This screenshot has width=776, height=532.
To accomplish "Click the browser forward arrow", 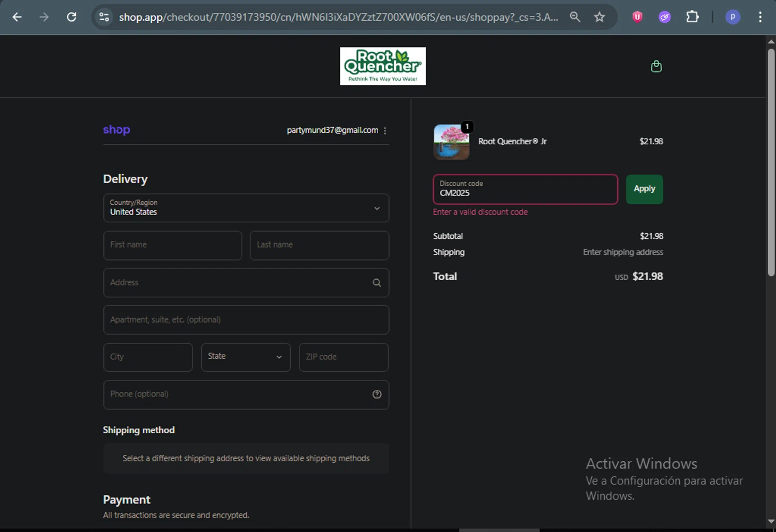I will coord(44,17).
